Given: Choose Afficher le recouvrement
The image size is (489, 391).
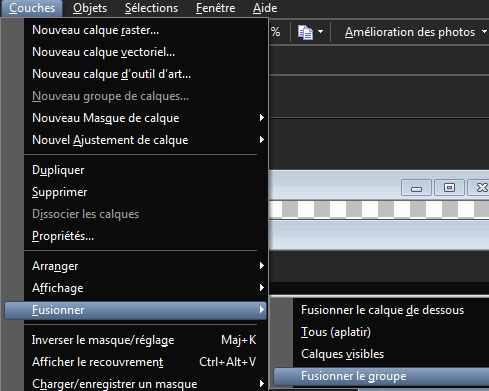Looking at the screenshot, I should pyautogui.click(x=146, y=362).
